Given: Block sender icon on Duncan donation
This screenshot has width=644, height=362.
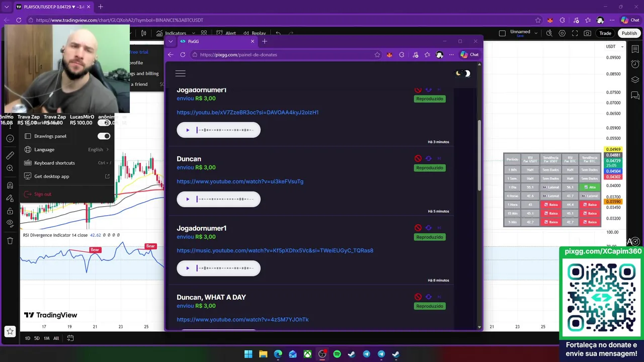Looking at the screenshot, I should (418, 158).
